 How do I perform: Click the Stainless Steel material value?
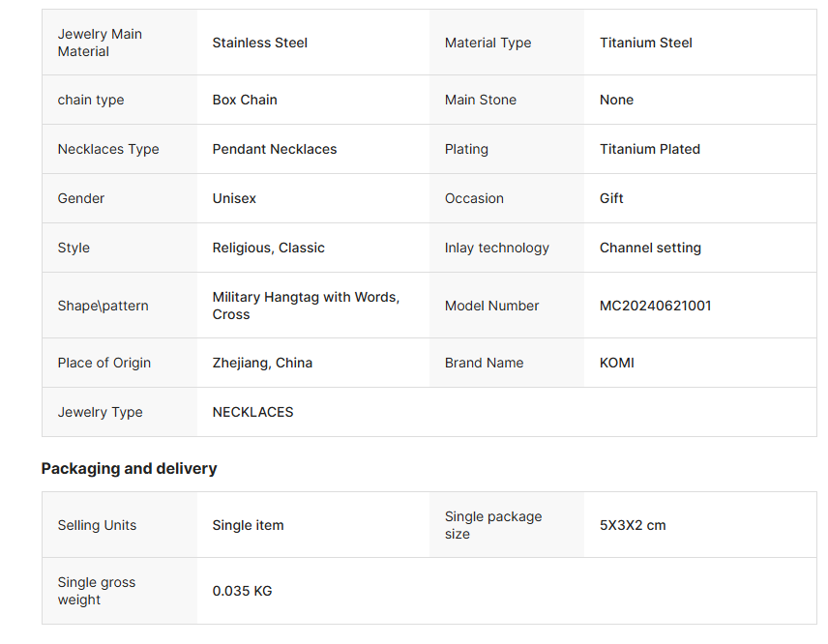pyautogui.click(x=259, y=43)
